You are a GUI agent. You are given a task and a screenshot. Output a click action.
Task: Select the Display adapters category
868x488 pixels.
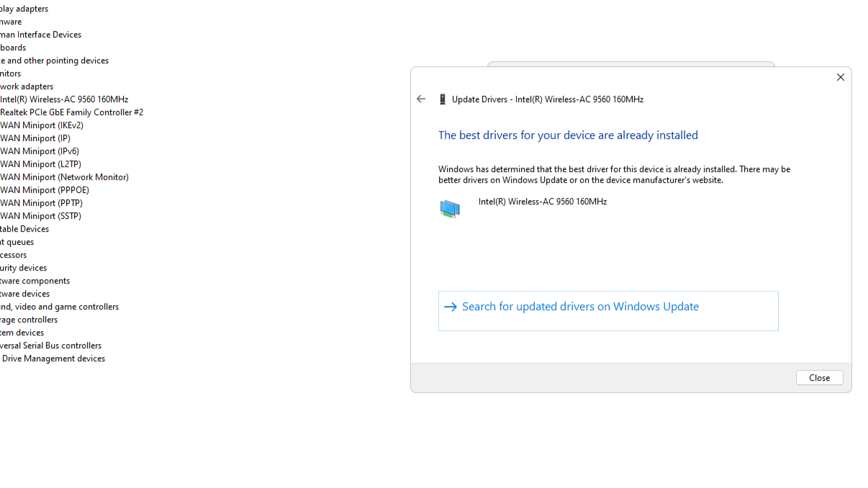24,9
